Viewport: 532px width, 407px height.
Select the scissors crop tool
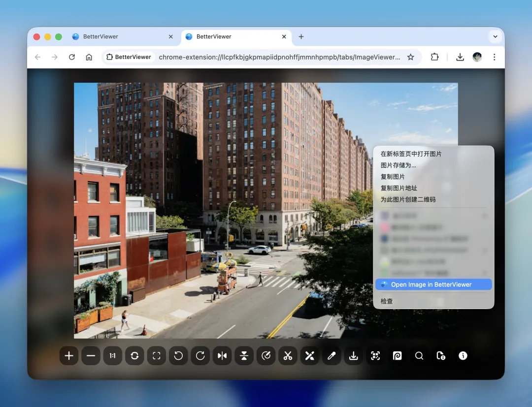point(288,355)
